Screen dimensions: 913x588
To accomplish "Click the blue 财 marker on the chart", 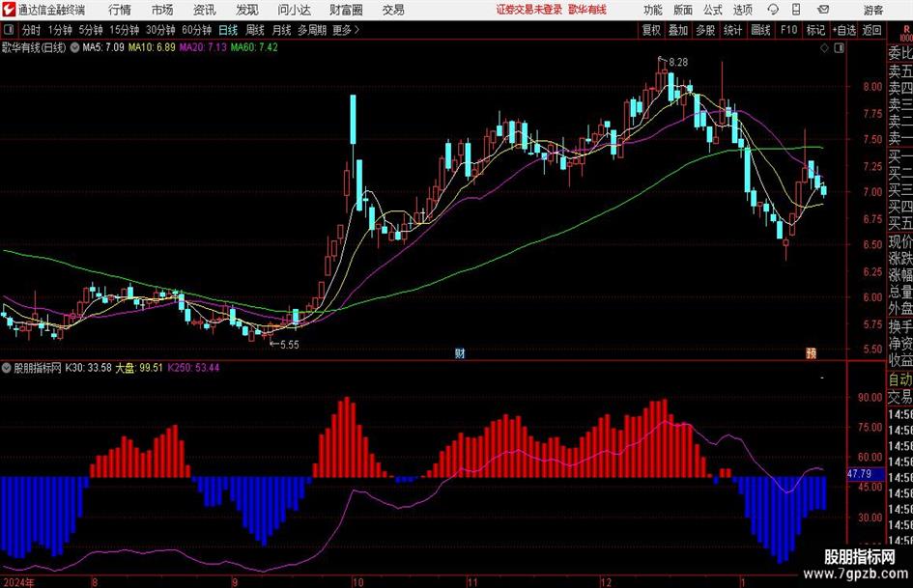I will tap(460, 352).
